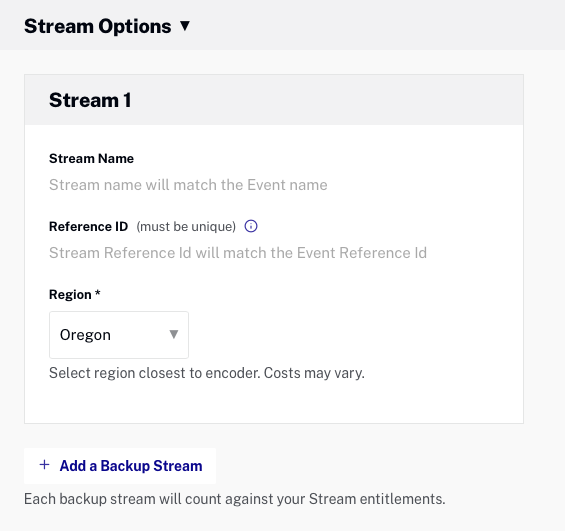
Task: Add a Backup Stream
Action: 120,465
